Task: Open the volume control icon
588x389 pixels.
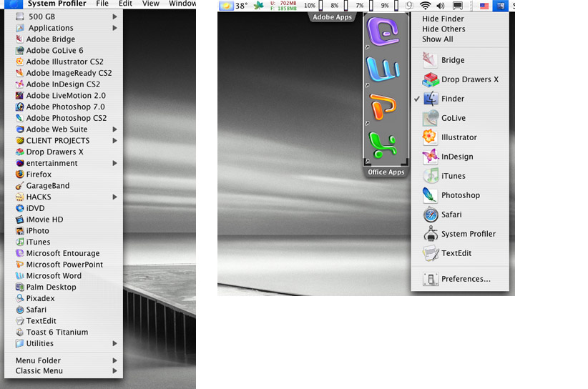Action: (441, 6)
